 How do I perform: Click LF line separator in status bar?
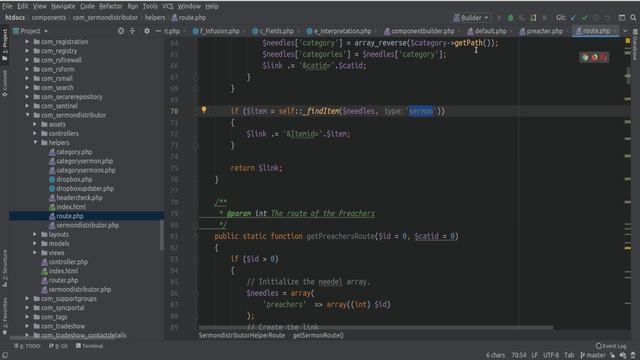tap(535, 355)
